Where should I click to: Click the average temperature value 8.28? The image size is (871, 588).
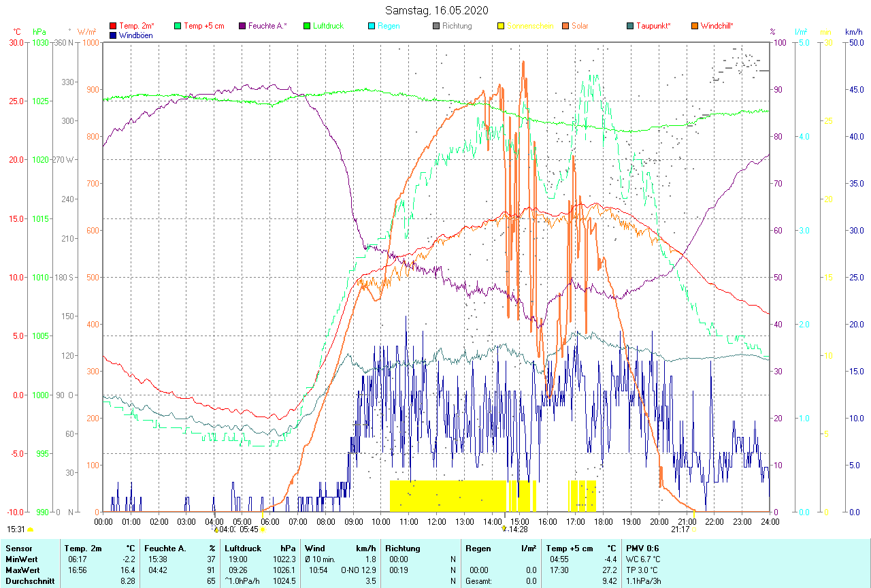129,581
